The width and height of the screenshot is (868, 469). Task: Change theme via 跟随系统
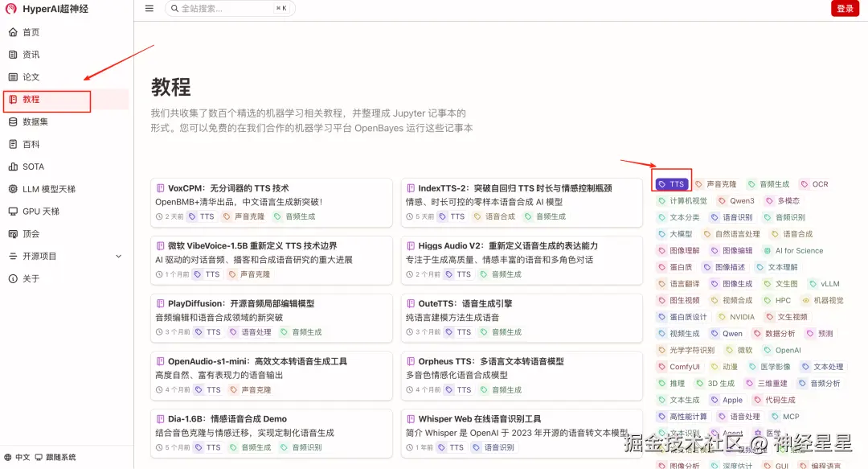click(55, 458)
